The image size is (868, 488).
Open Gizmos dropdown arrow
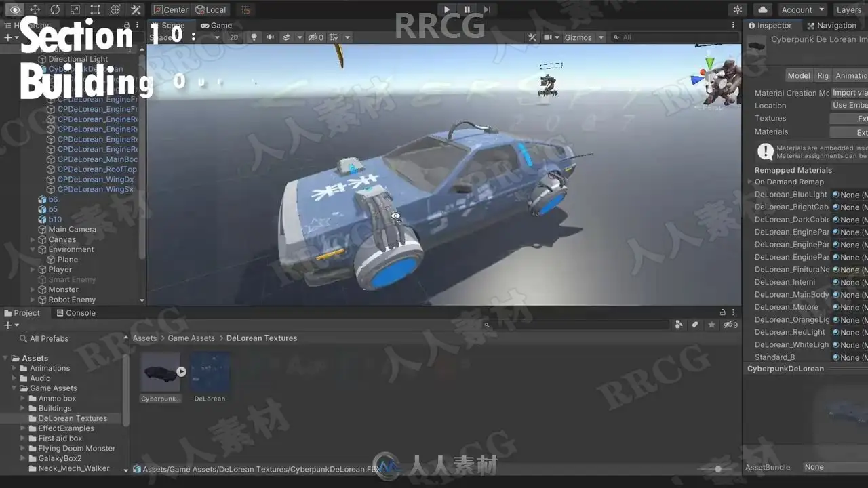tap(601, 37)
